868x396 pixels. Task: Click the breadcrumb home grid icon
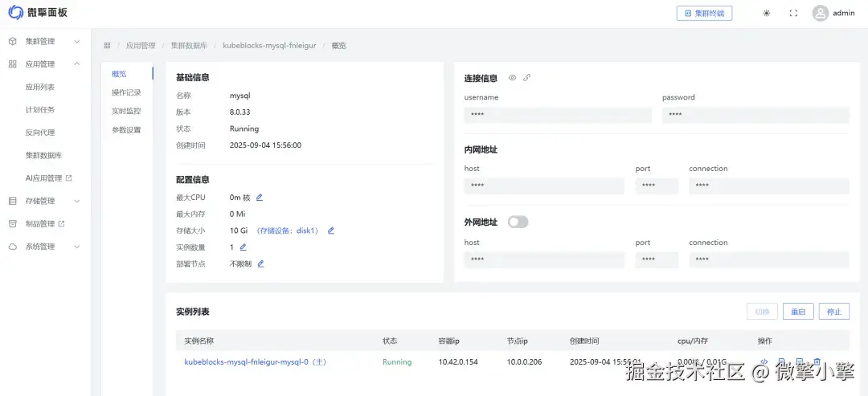coord(107,45)
